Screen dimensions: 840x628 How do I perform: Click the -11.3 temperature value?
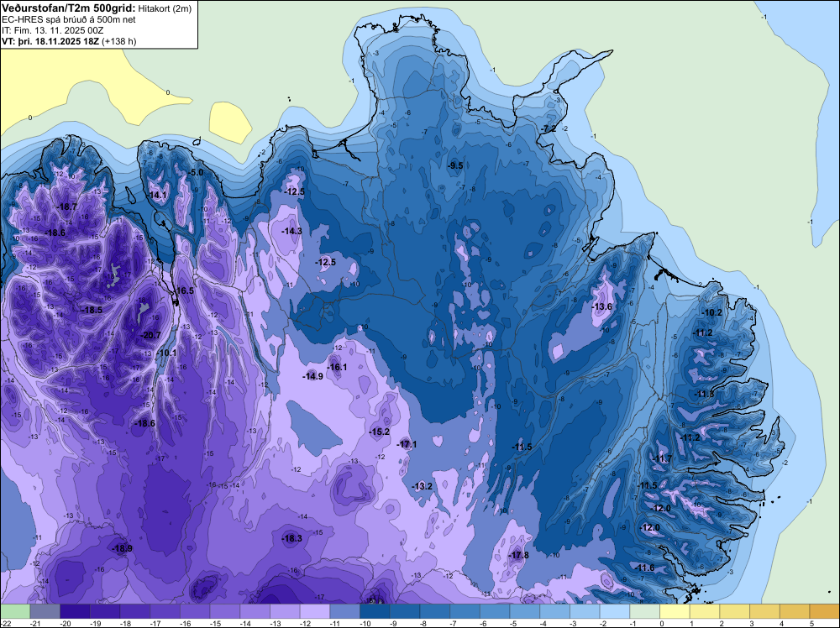pyautogui.click(x=705, y=394)
